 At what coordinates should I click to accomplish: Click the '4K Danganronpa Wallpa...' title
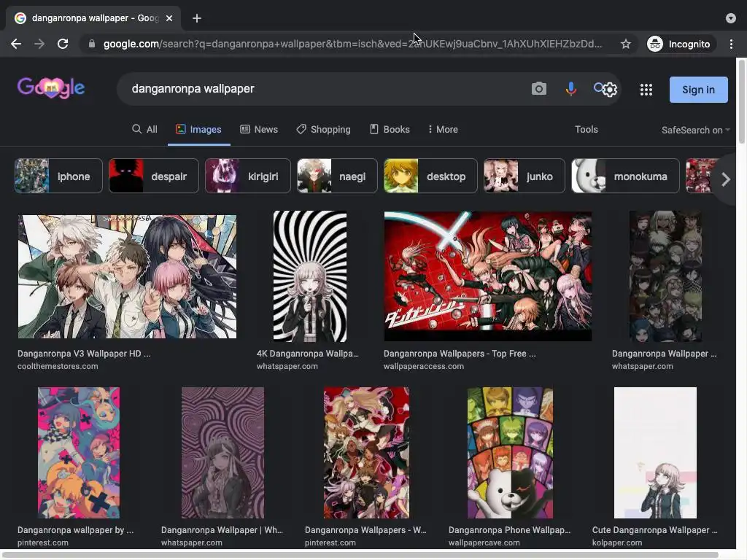(308, 354)
